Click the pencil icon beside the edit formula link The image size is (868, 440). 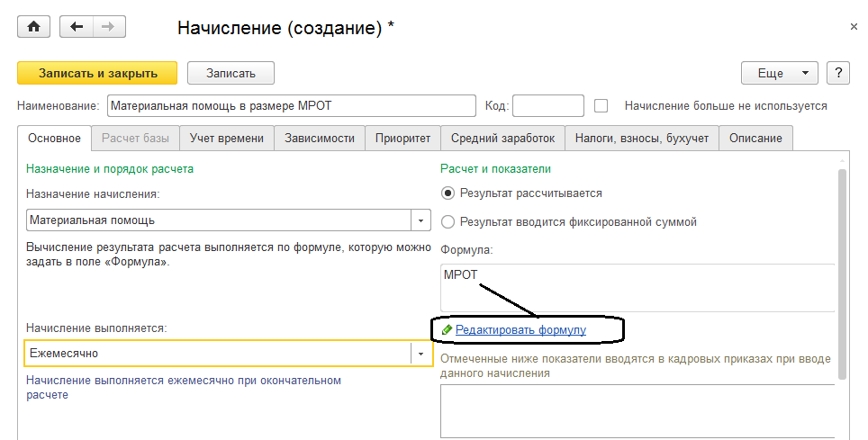pyautogui.click(x=448, y=330)
